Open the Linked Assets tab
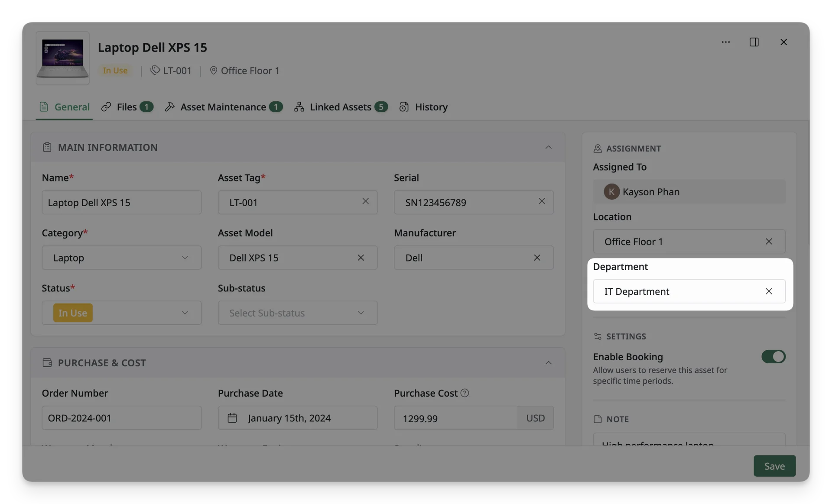Screen dimensions: 832x504 [x=341, y=107]
